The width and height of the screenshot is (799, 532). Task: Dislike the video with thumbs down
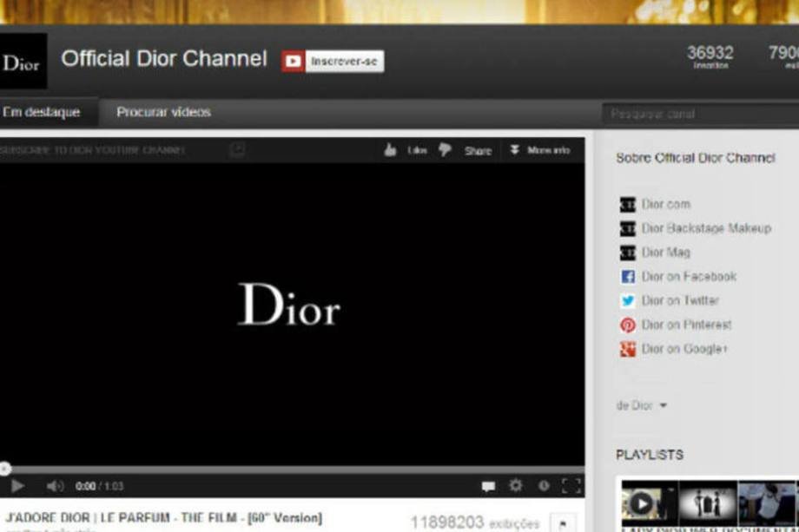[x=445, y=150]
